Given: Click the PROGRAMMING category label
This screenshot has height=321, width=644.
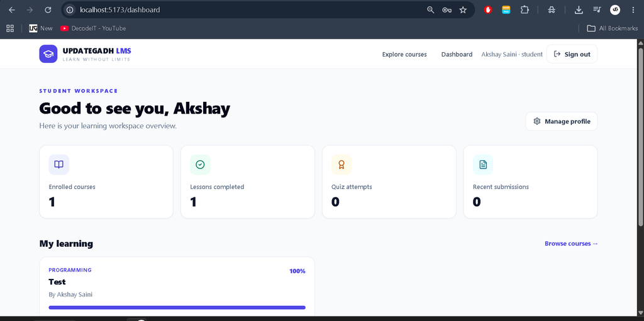Looking at the screenshot, I should pos(70,270).
